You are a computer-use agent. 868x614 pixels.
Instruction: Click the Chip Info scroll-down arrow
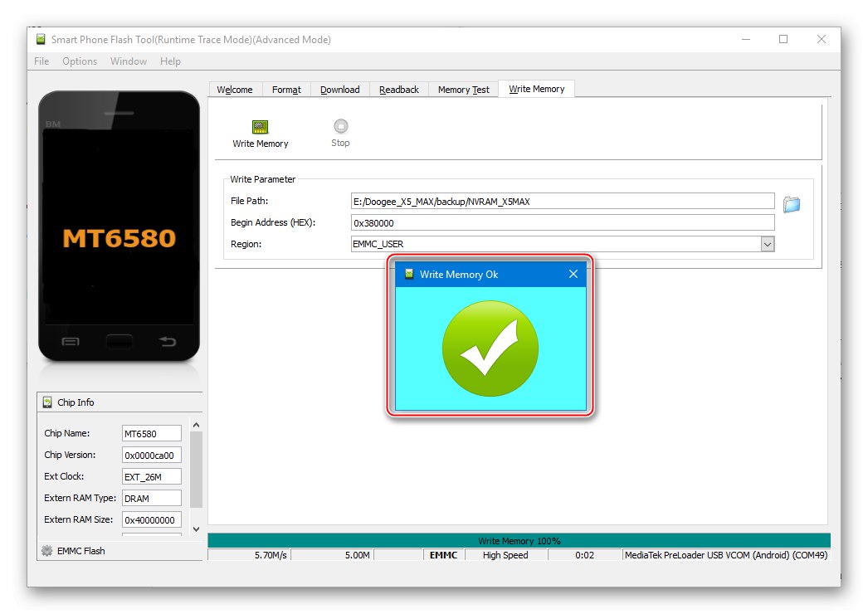tap(196, 529)
